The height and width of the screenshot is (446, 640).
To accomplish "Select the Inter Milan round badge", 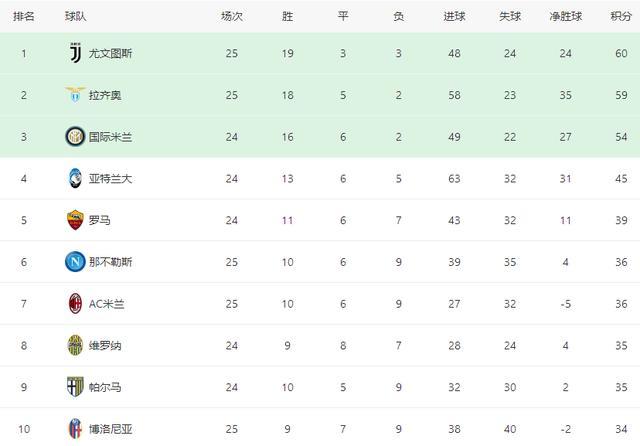I will (x=75, y=136).
